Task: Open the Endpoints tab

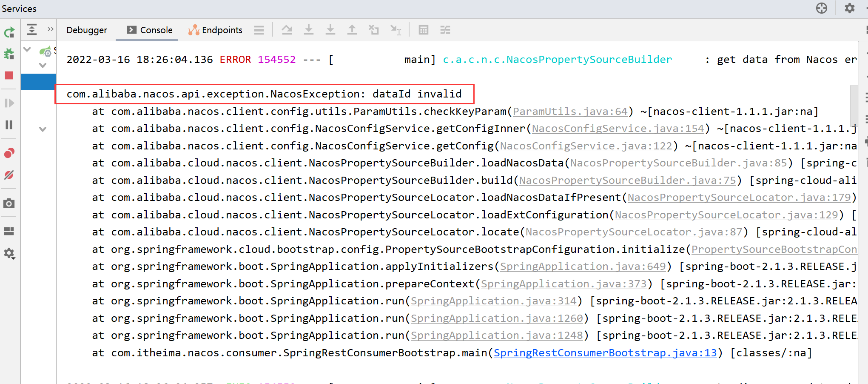Action: click(x=216, y=30)
